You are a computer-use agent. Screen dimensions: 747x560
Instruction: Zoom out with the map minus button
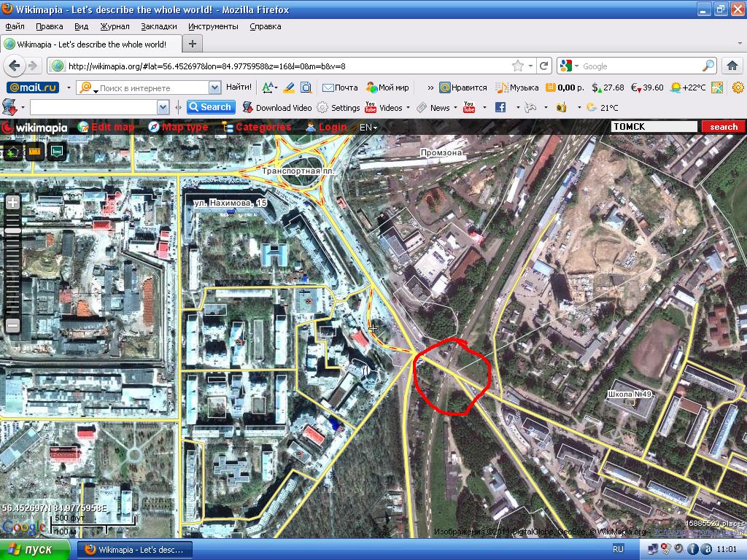pos(13,325)
